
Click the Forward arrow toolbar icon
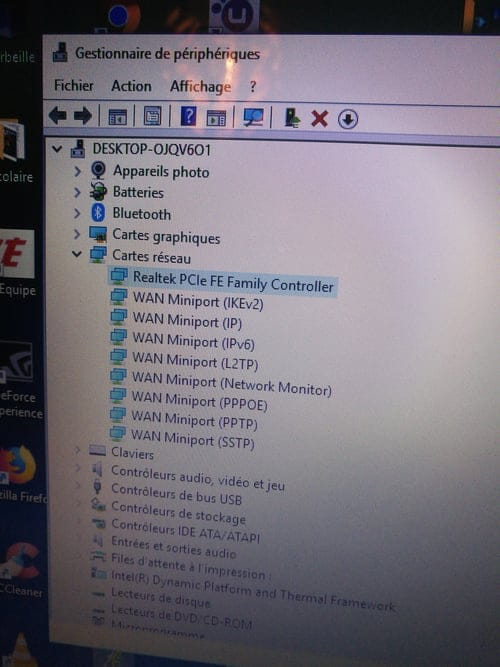[83, 115]
